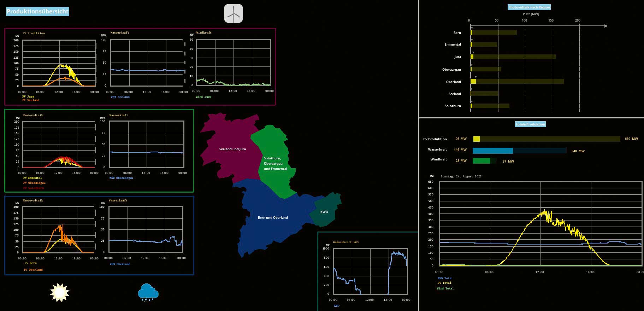Screen dimensions: 644x311
Task: Click the sun weather icon
Action: coord(60,293)
